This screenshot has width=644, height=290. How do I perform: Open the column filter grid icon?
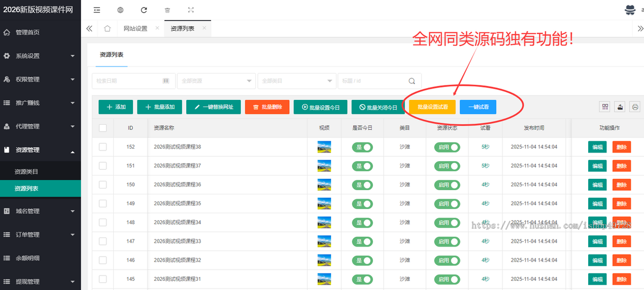[x=605, y=107]
